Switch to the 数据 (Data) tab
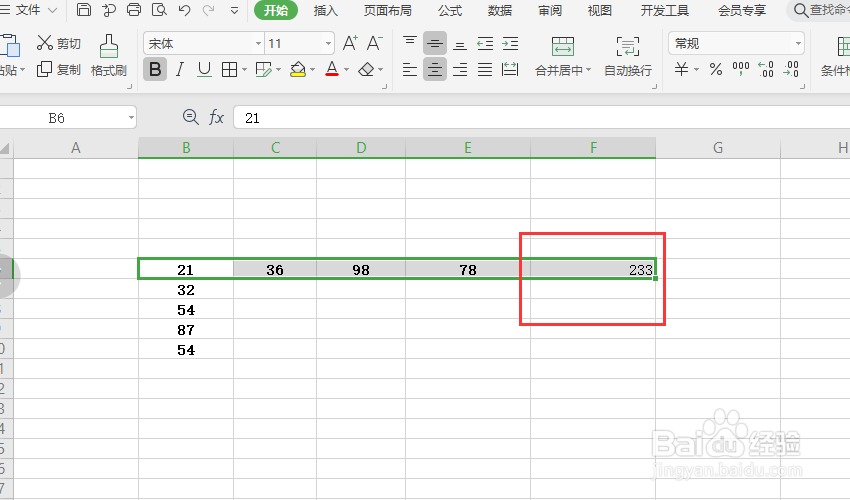 (500, 10)
